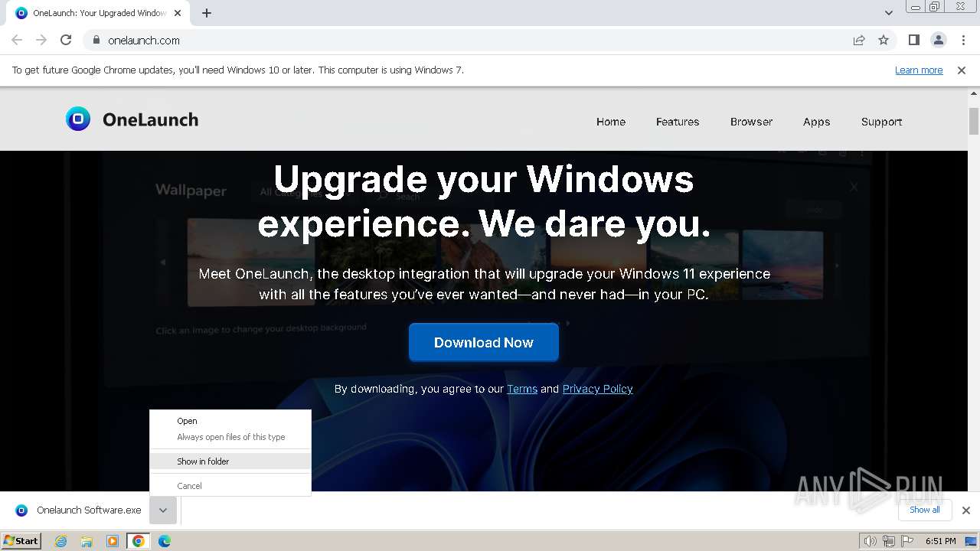The height and width of the screenshot is (551, 980).
Task: Reload the onelaunch.com page
Action: [66, 40]
